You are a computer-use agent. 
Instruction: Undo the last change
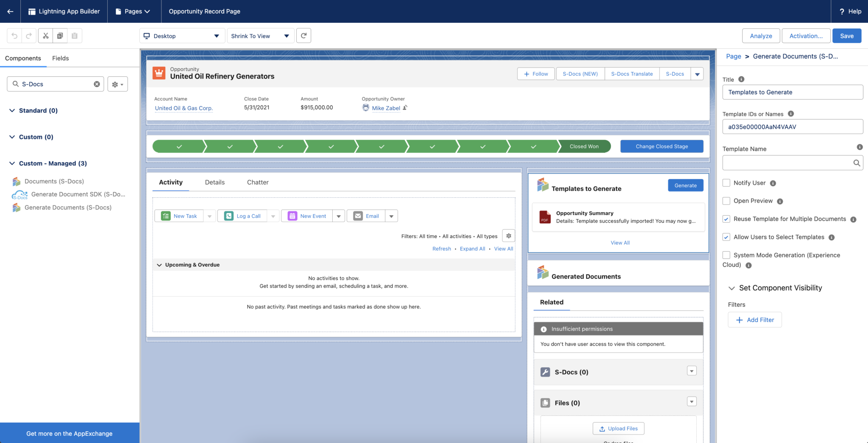14,36
